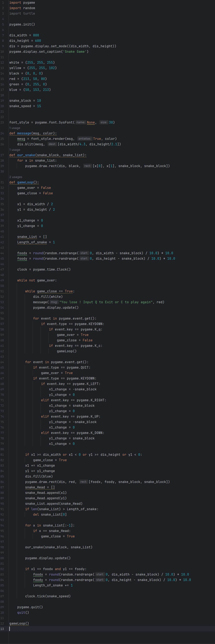Click the final 'gameLoop()' call at file end
Viewport: 215px width, 644px height.
(x=19, y=623)
